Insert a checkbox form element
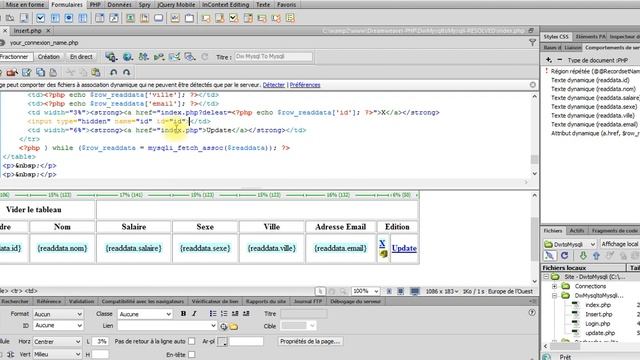This screenshot has width=640, height=360. coord(40,18)
